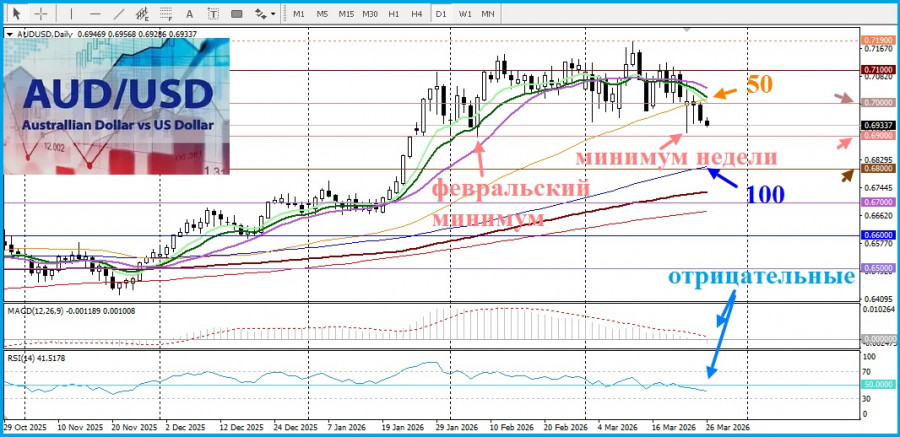Select the text (A) tool
The height and width of the screenshot is (437, 900).
[x=190, y=13]
